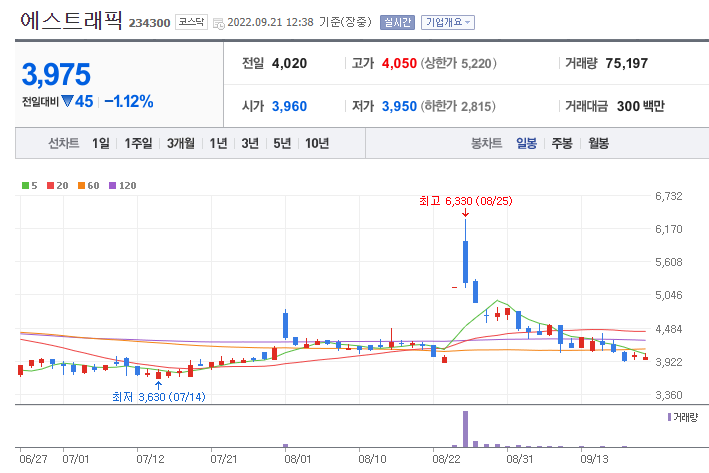
Task: Click the low price value 3,950
Action: [x=399, y=106]
